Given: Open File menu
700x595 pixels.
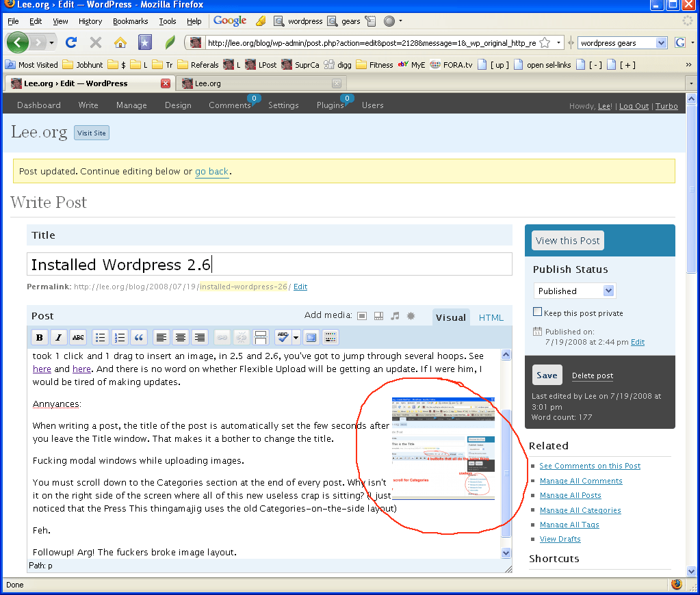Looking at the screenshot, I should click(x=14, y=21).
